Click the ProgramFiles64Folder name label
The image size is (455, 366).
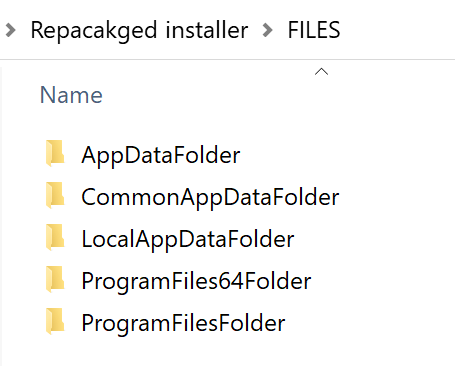pyautogui.click(x=196, y=281)
